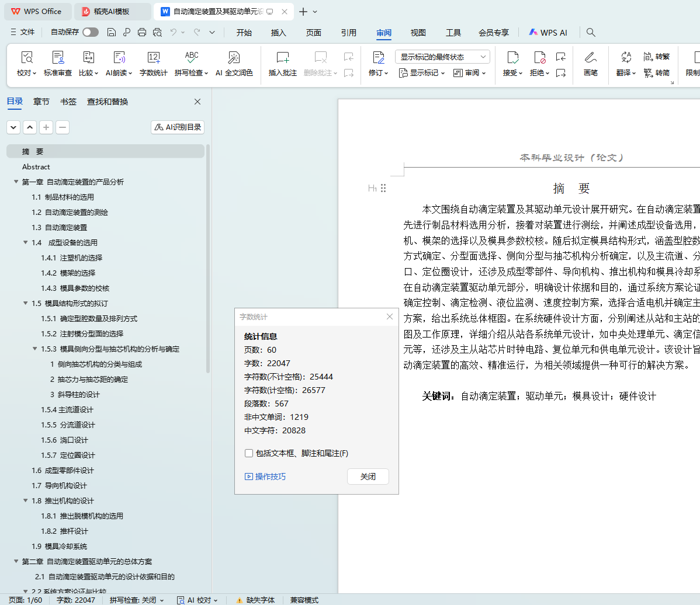
Task: Open the 操作技巧 tips link
Action: [270, 477]
